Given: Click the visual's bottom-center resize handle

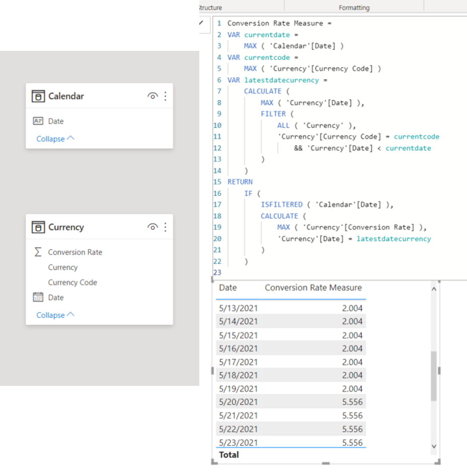Looking at the screenshot, I should point(326,463).
